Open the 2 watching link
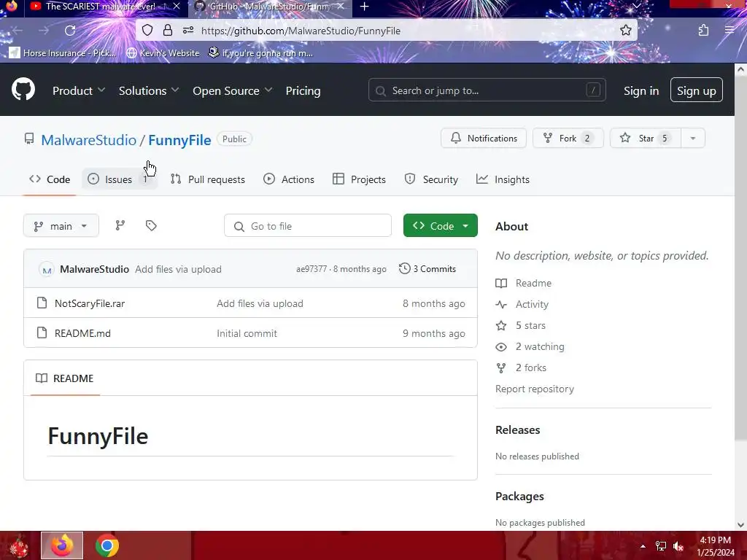747x560 pixels. 540,346
